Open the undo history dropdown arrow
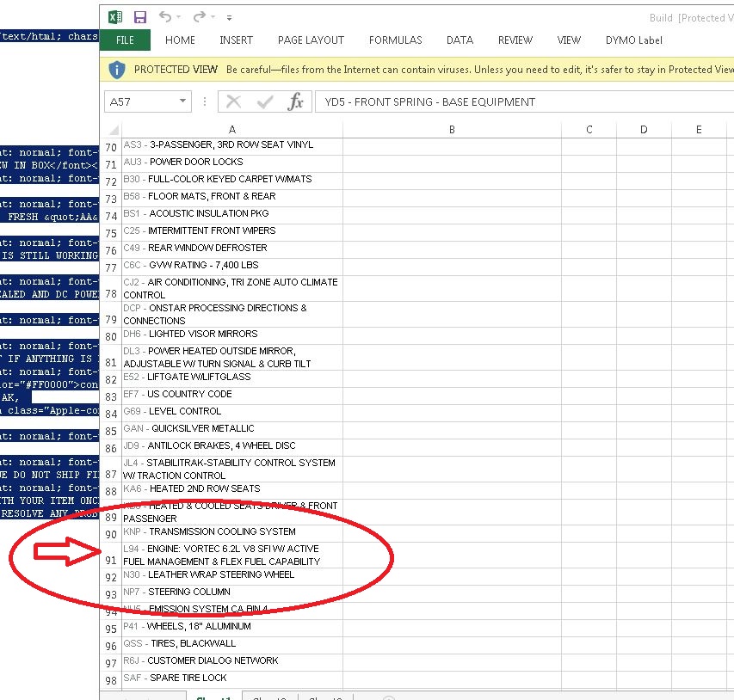Image resolution: width=734 pixels, height=700 pixels. pos(179,17)
